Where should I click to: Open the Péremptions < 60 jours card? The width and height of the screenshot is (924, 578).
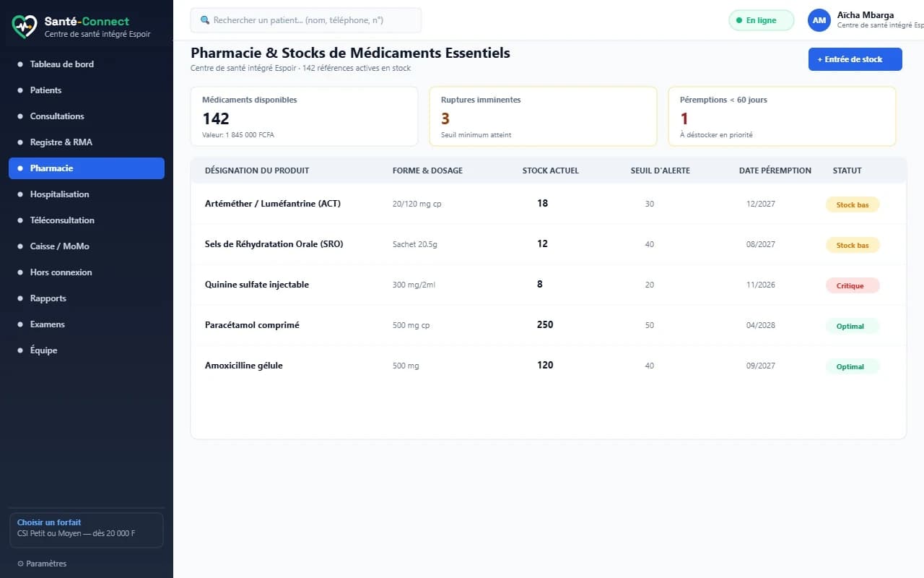click(x=782, y=116)
